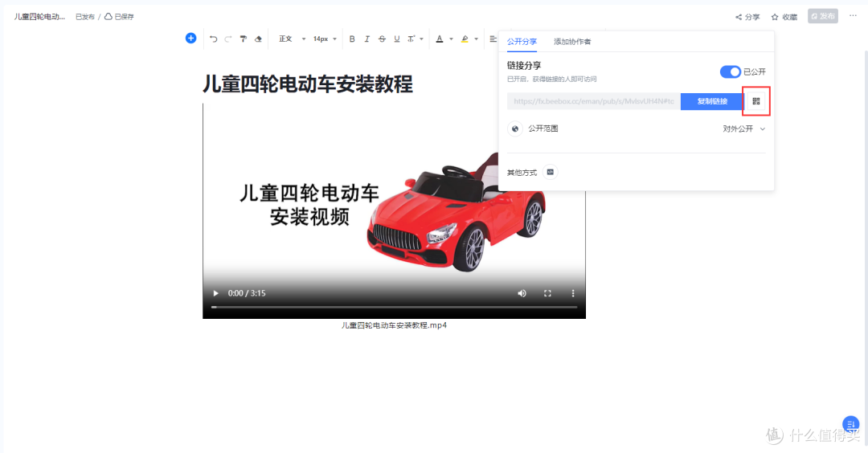Image resolution: width=868 pixels, height=453 pixels.
Task: Click the blue plus insert button
Action: tap(190, 39)
